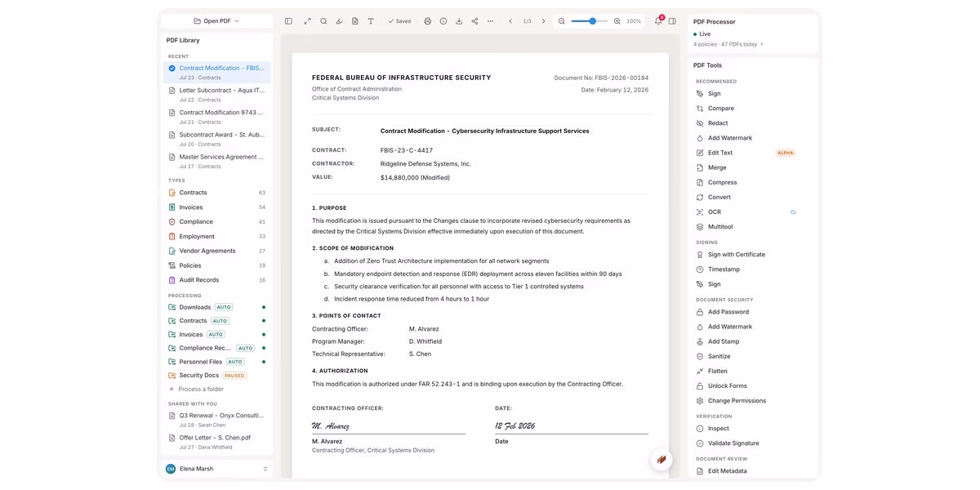Open Offer Letter - S. Chen.pdf

click(x=216, y=442)
